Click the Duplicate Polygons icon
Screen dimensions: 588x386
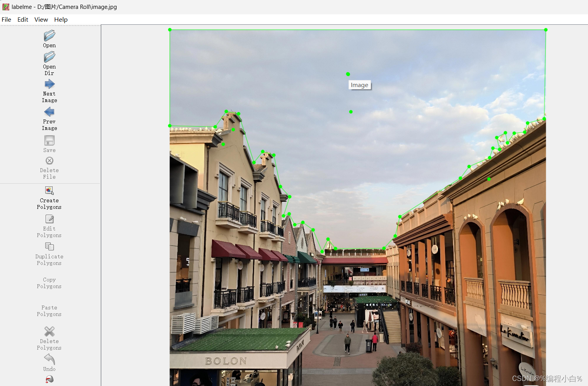coord(50,246)
